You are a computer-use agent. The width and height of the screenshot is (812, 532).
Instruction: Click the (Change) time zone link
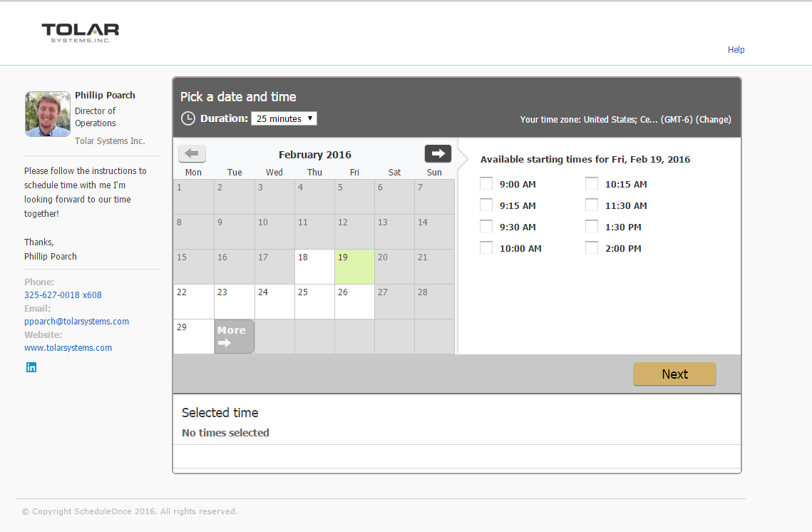click(x=713, y=120)
